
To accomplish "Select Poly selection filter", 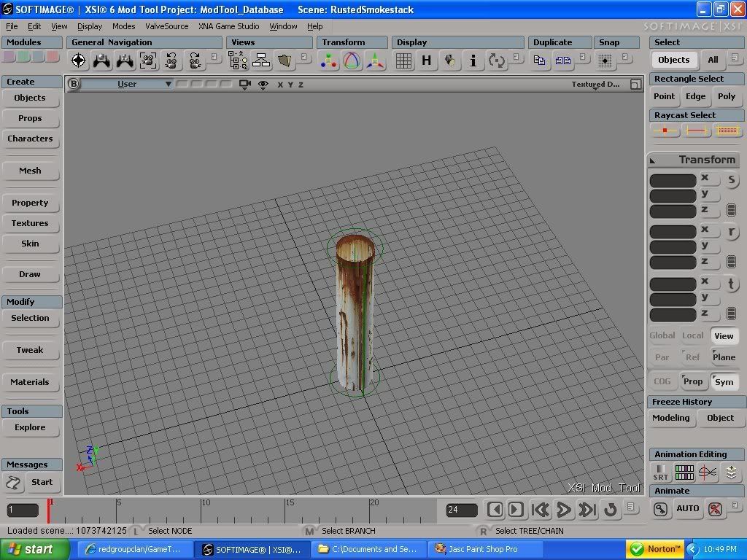I will [726, 97].
